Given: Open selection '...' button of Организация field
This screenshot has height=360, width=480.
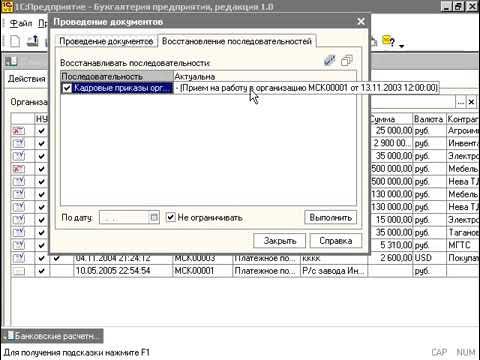Looking at the screenshot, I should point(461,102).
